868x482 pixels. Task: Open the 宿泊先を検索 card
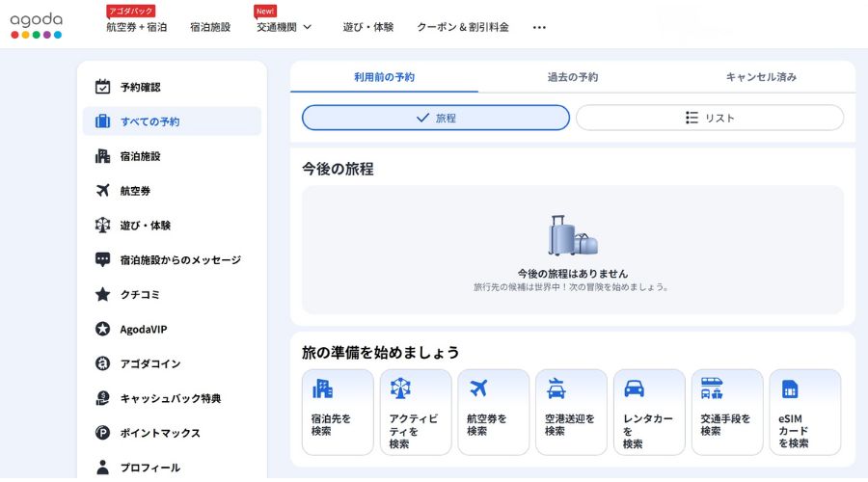point(338,413)
